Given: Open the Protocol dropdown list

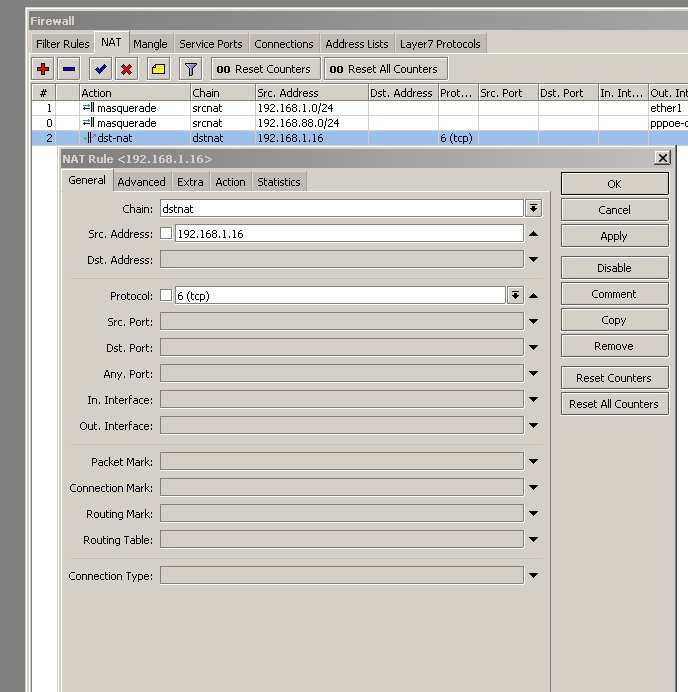Looking at the screenshot, I should (515, 295).
